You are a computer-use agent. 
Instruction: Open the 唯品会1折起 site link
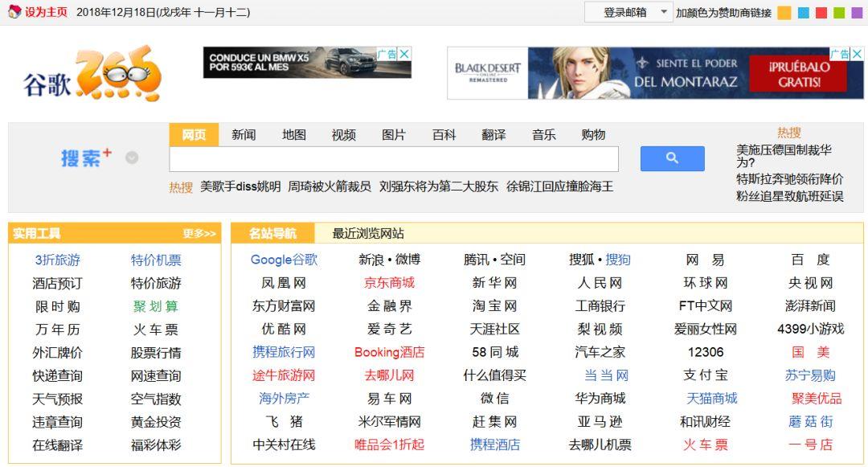point(389,444)
